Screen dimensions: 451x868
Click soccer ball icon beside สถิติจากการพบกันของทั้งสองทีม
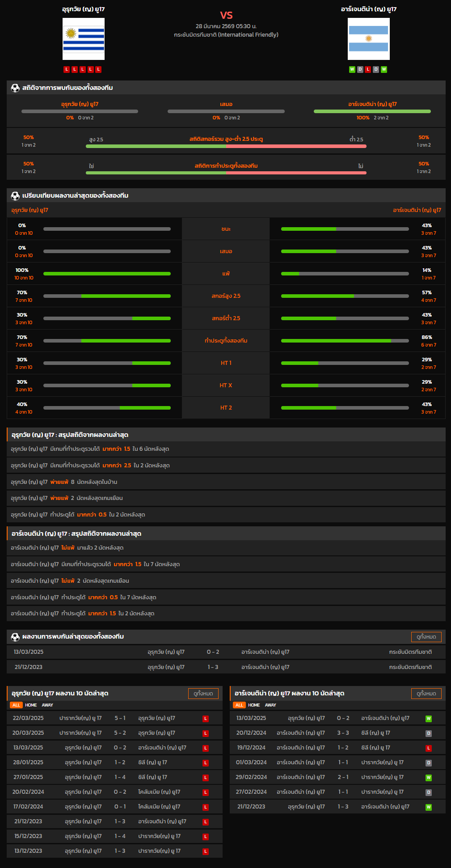pos(15,88)
